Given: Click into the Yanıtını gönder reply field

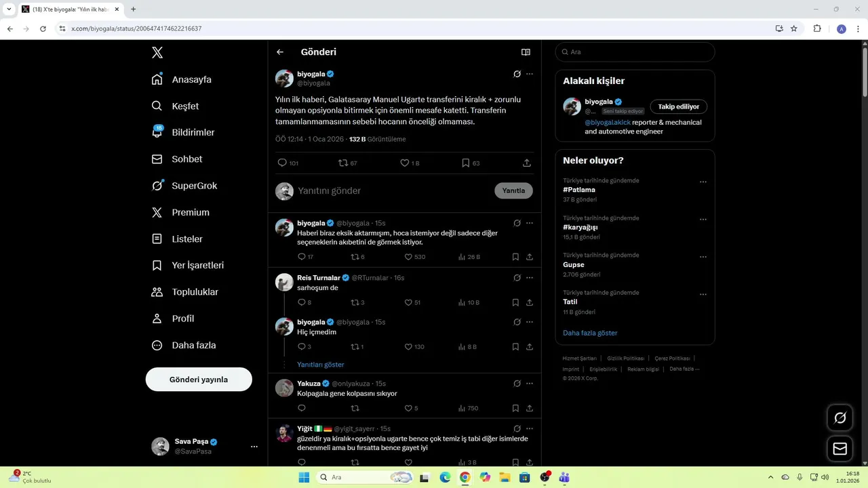Looking at the screenshot, I should (x=393, y=191).
